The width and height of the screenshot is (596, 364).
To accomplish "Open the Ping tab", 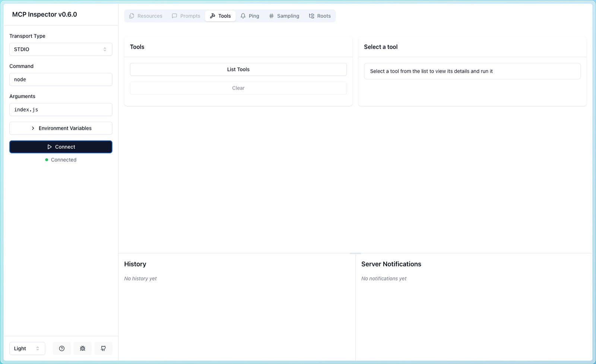I will point(250,16).
